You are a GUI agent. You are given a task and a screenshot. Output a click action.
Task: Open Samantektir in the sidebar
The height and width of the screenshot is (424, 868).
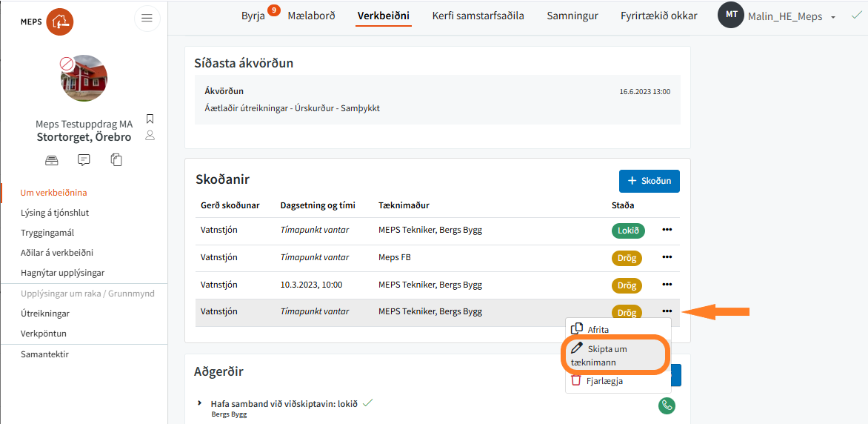[x=44, y=354]
